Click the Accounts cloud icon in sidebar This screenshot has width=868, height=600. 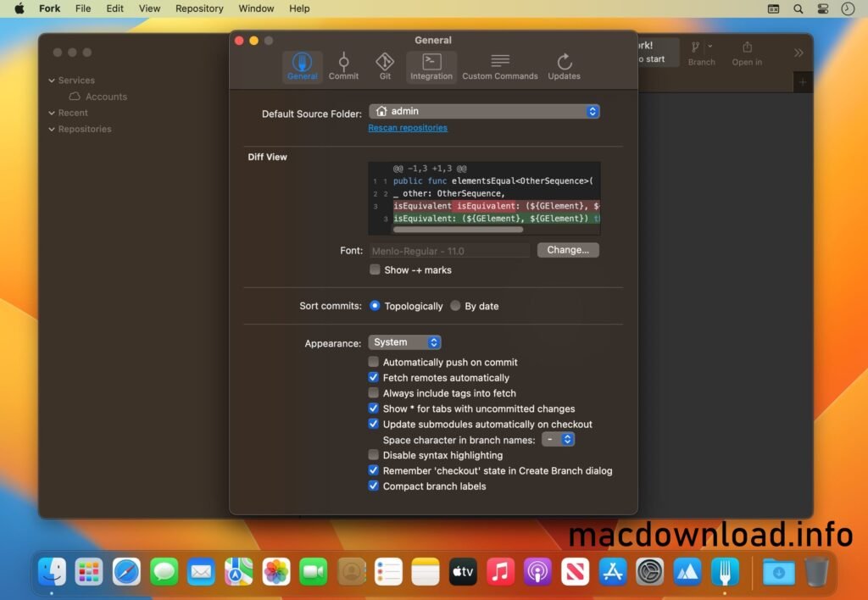coord(74,96)
